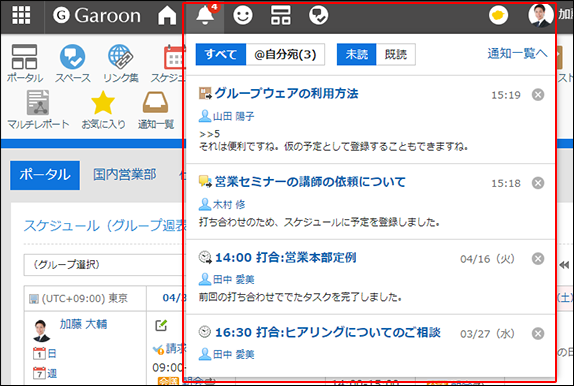Open the space speech-bubble header icon

click(x=318, y=16)
